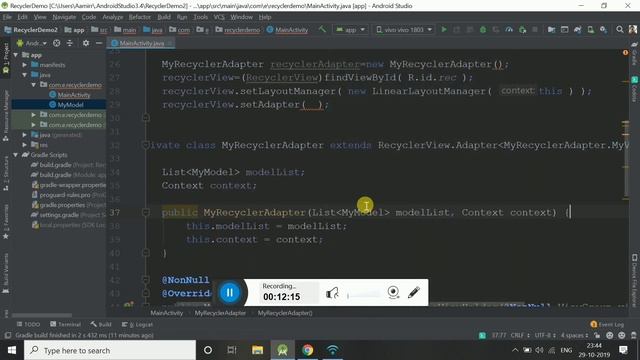Click the scroll-from-source target icon
640x360 pixels.
57,43
